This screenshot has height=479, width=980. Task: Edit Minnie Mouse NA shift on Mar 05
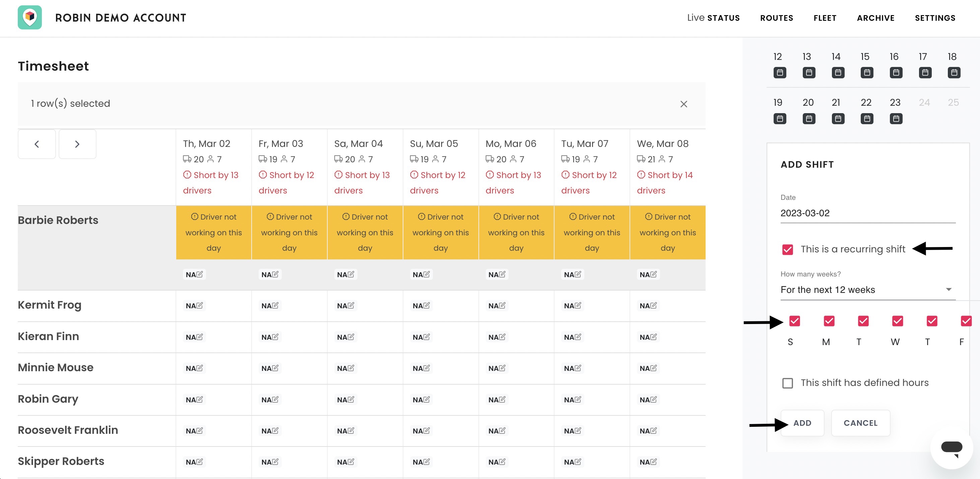pyautogui.click(x=421, y=368)
